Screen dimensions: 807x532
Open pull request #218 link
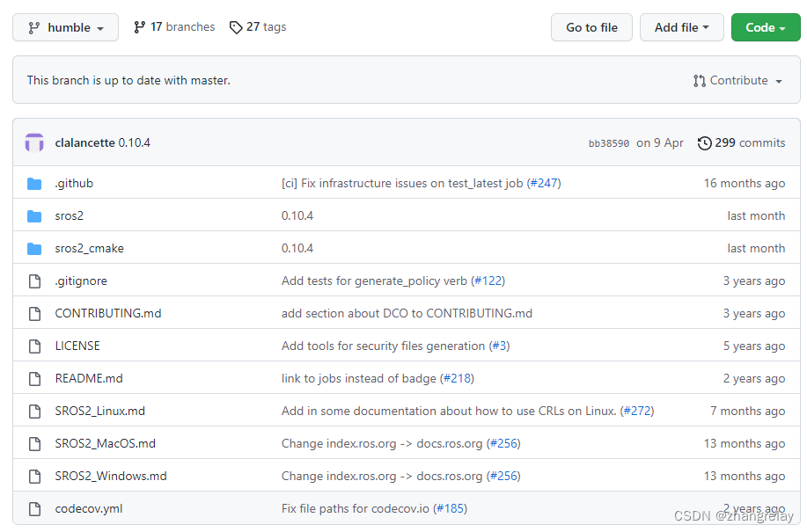pyautogui.click(x=457, y=379)
